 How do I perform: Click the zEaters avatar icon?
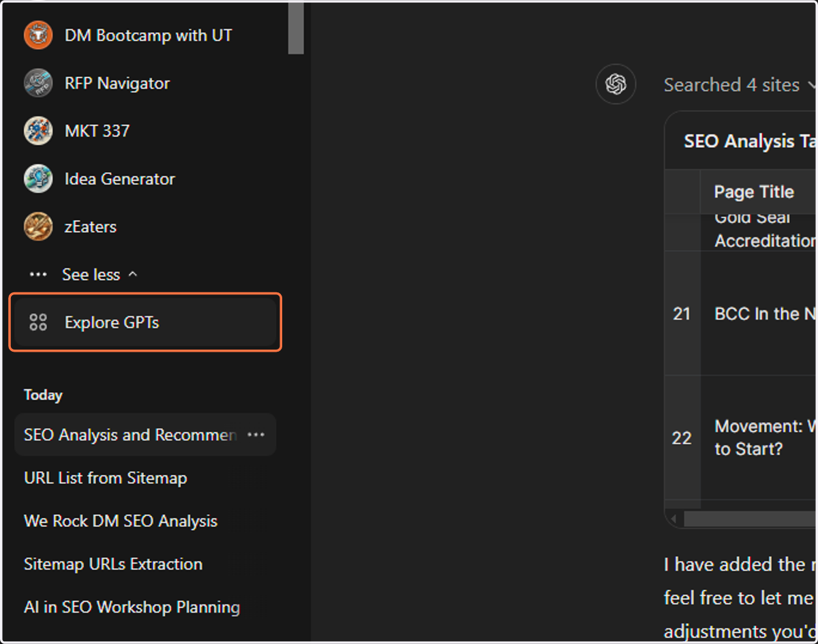tap(38, 226)
